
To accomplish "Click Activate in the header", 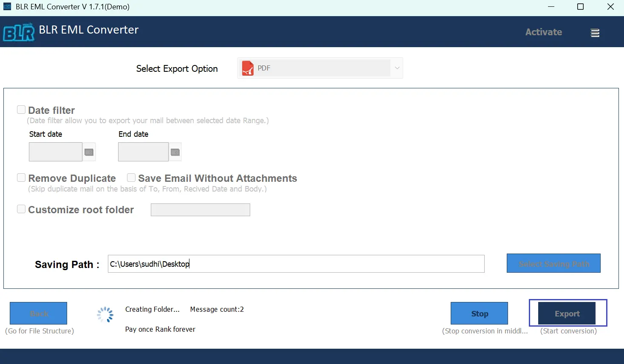I will point(543,32).
